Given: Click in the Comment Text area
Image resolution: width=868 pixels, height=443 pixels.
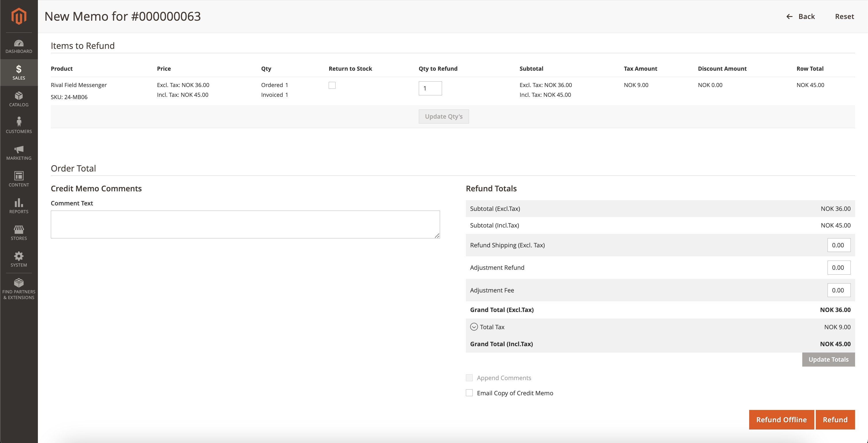Looking at the screenshot, I should click(x=245, y=225).
